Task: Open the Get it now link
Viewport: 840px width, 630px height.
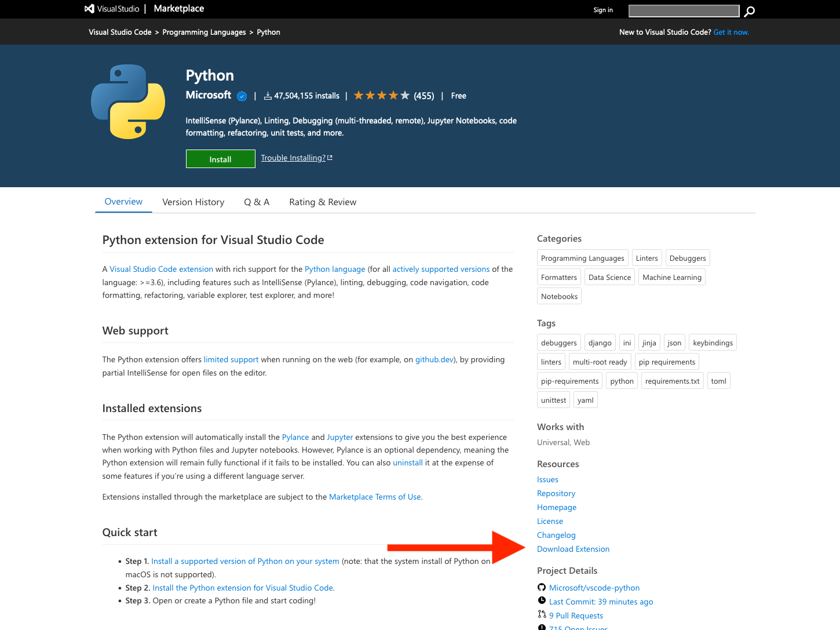Action: tap(731, 32)
